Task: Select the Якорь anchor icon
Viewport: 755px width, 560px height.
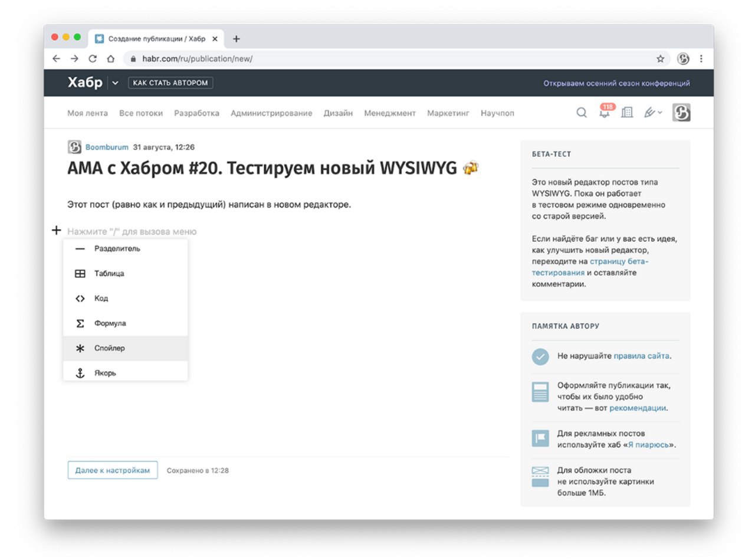Action: [x=80, y=373]
